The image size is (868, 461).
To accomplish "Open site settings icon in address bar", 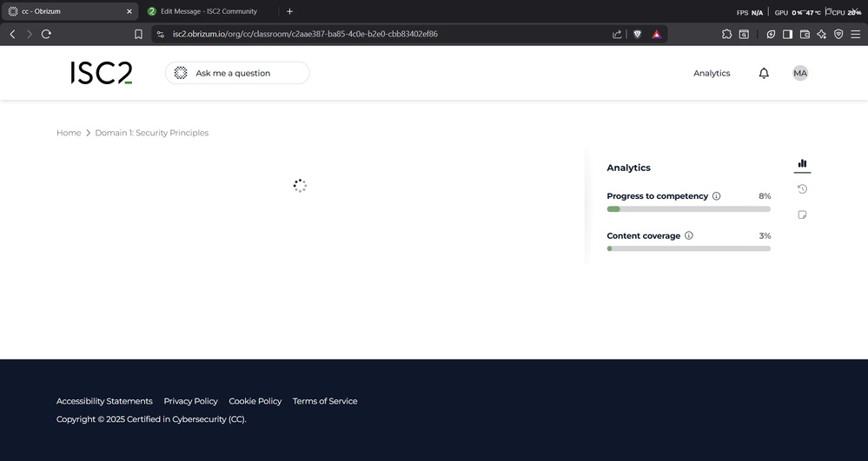I will click(x=161, y=35).
